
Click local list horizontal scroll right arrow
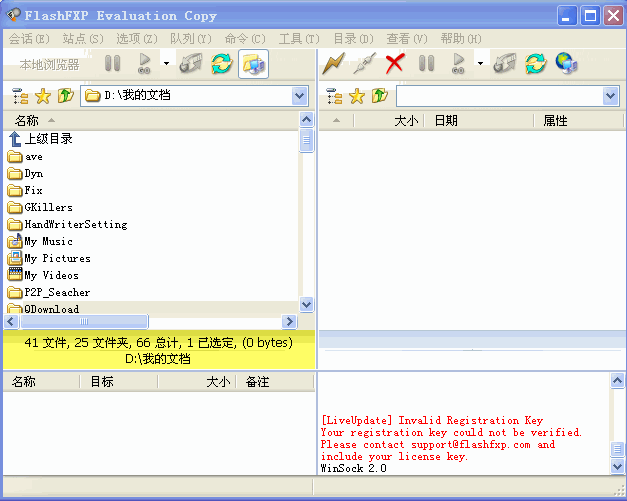coord(290,321)
